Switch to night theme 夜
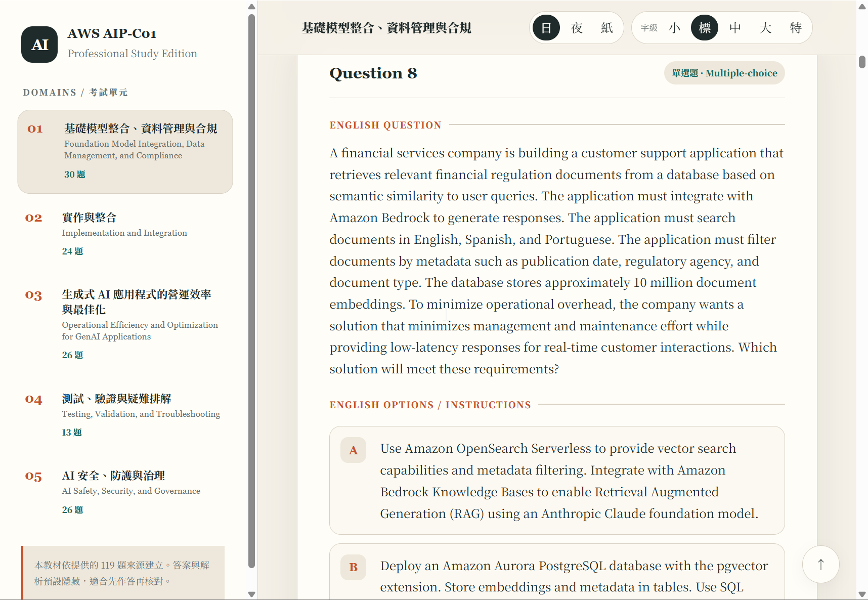Screen dimensions: 868x600 pos(577,28)
